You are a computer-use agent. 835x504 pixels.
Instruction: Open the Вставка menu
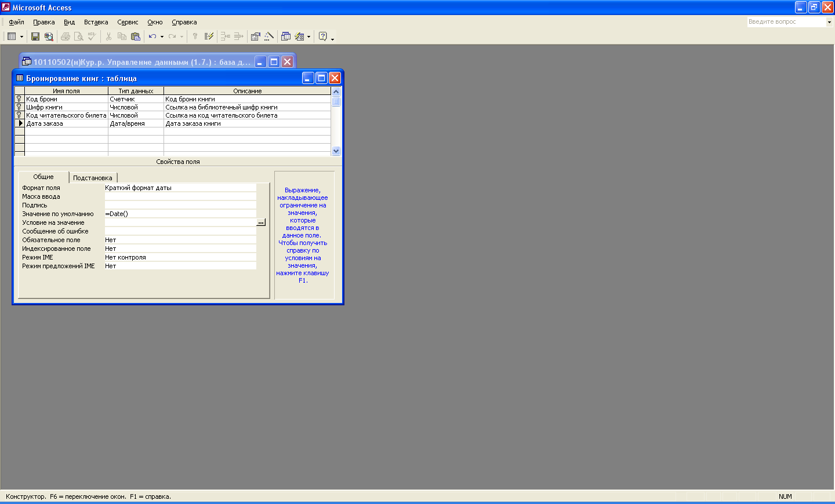pyautogui.click(x=96, y=22)
